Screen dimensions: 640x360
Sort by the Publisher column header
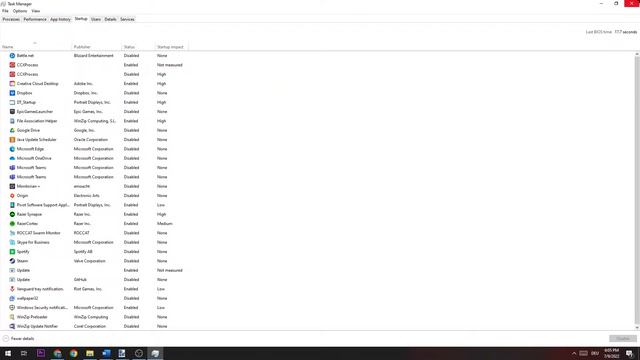click(96, 47)
